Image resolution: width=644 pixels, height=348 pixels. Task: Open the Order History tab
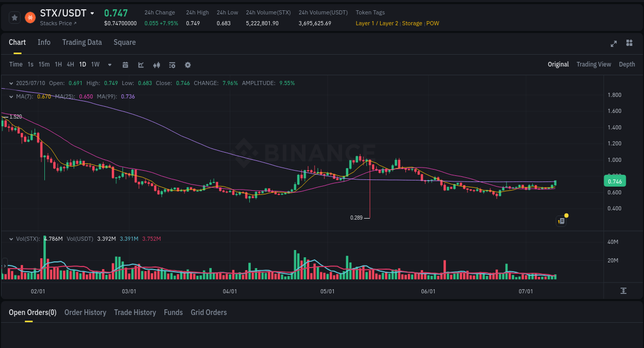[x=85, y=312]
